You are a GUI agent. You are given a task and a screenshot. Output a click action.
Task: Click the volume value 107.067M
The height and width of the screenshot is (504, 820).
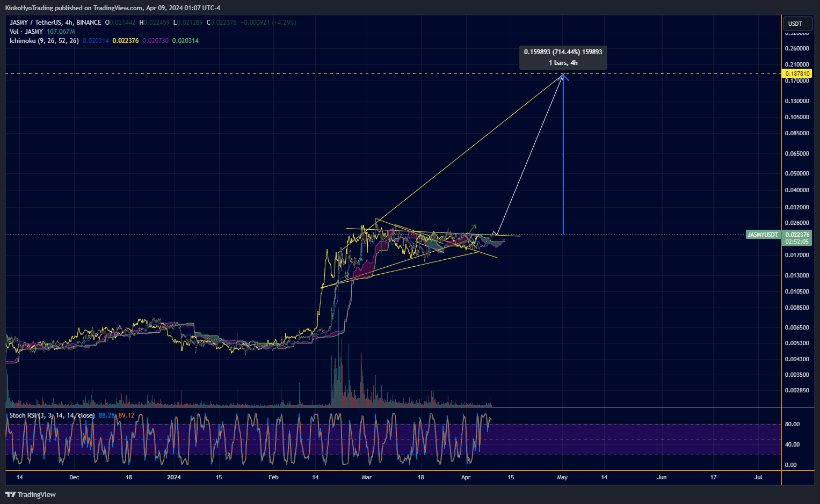tap(61, 32)
